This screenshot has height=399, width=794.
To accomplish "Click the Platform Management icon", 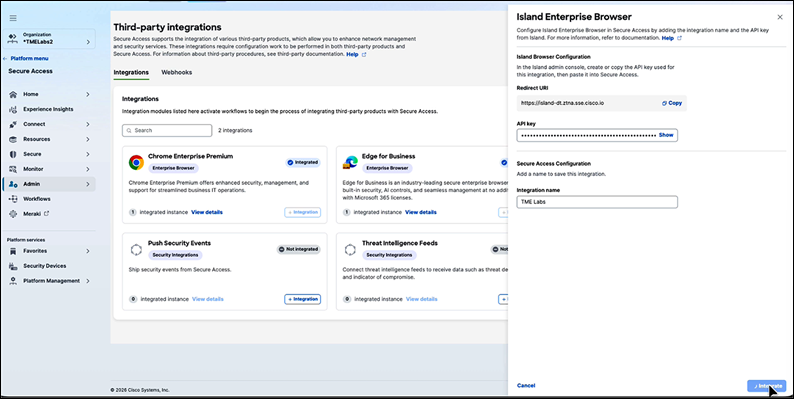I will 13,281.
